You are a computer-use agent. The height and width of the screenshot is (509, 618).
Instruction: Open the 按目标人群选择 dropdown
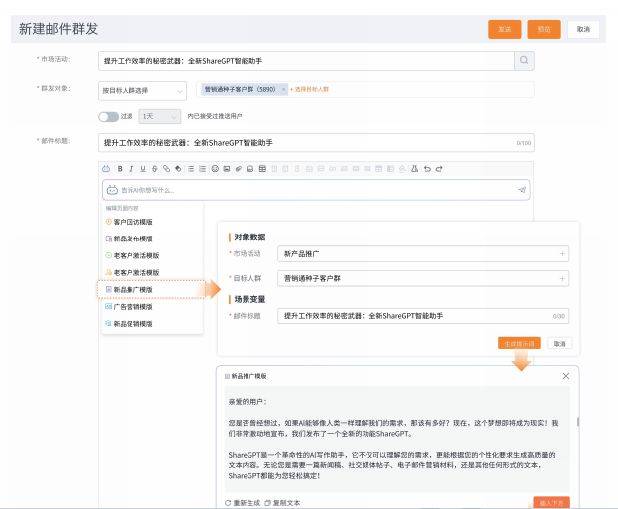(x=142, y=91)
